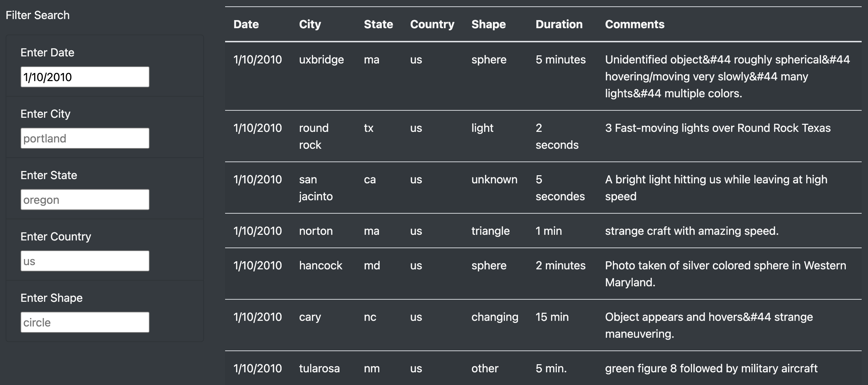
Task: Click the Enter State input showing oregon placeholder
Action: (85, 199)
